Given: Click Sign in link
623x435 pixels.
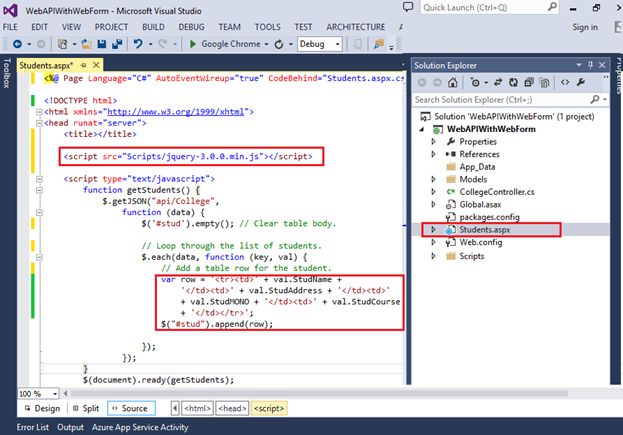Looking at the screenshot, I should click(x=583, y=27).
